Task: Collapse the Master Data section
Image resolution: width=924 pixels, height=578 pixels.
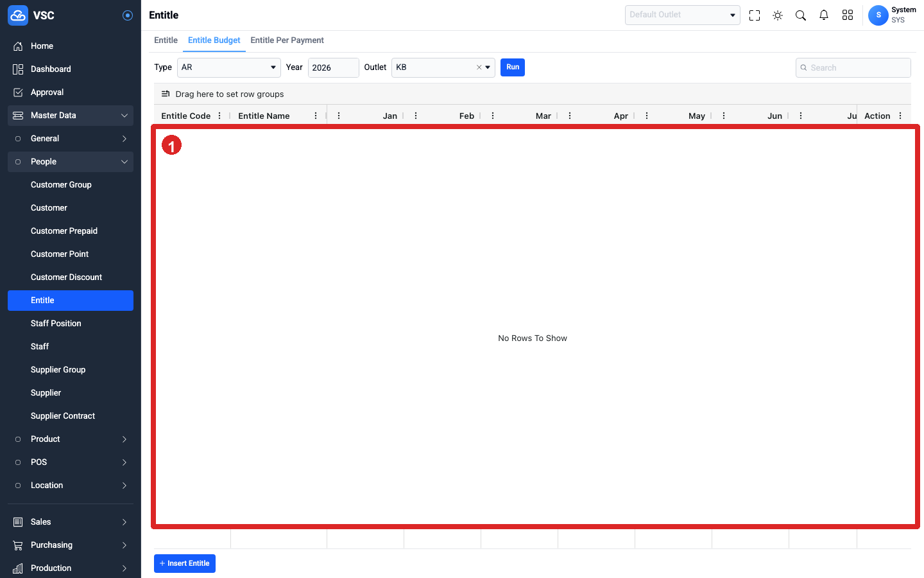Action: coord(124,116)
